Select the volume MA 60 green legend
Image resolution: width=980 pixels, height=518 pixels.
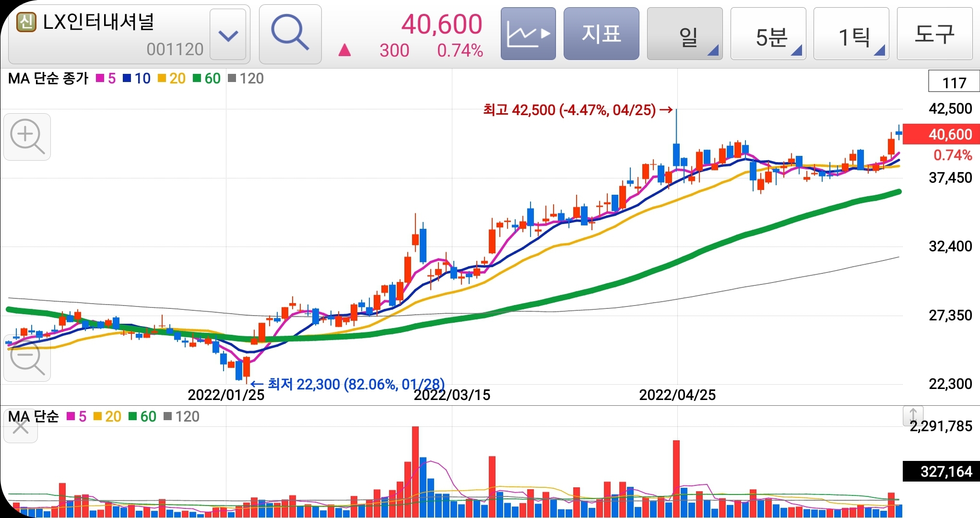coord(142,416)
